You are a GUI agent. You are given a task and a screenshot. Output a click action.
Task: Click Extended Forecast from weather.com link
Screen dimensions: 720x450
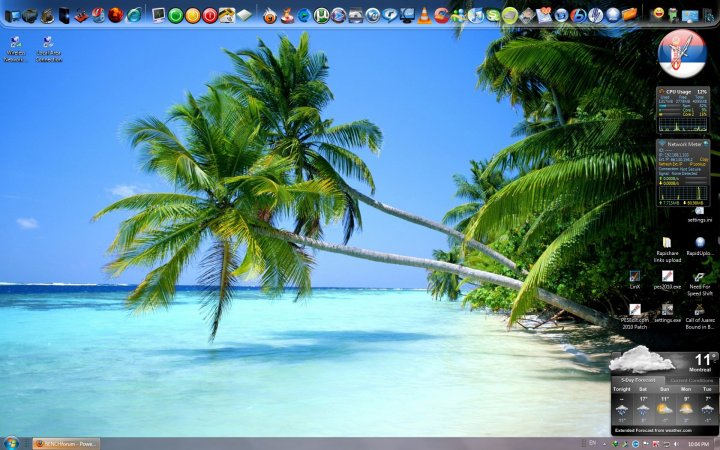coord(653,430)
